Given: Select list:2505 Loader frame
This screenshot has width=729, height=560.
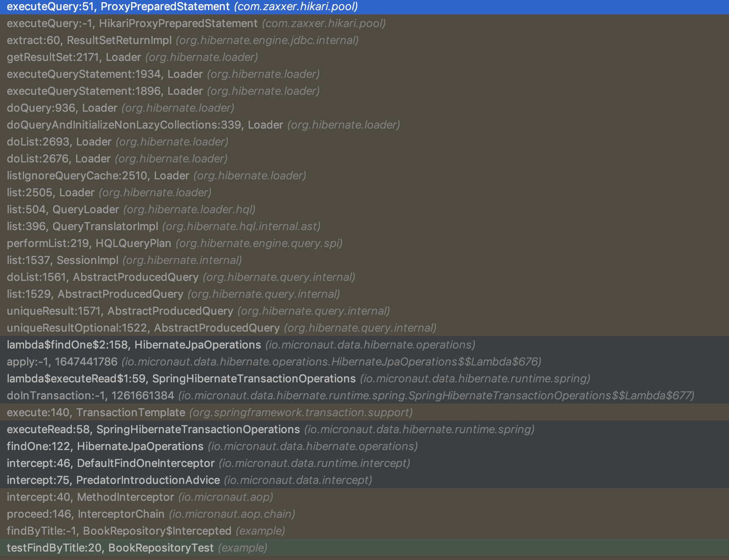Looking at the screenshot, I should click(364, 192).
